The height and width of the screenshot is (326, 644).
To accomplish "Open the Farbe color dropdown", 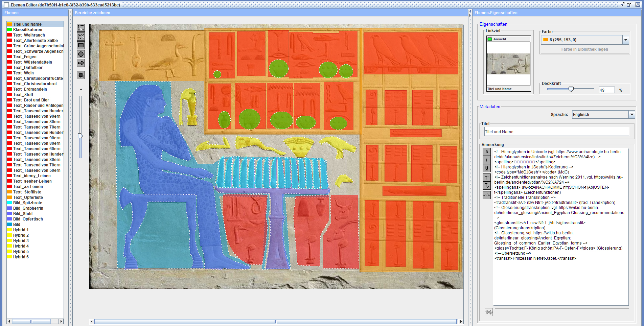I will click(x=626, y=40).
